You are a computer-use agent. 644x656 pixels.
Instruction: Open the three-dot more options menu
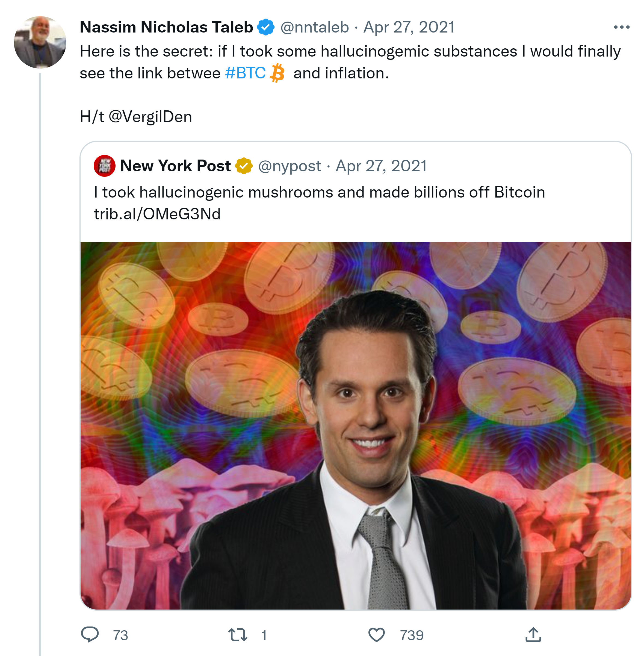621,27
